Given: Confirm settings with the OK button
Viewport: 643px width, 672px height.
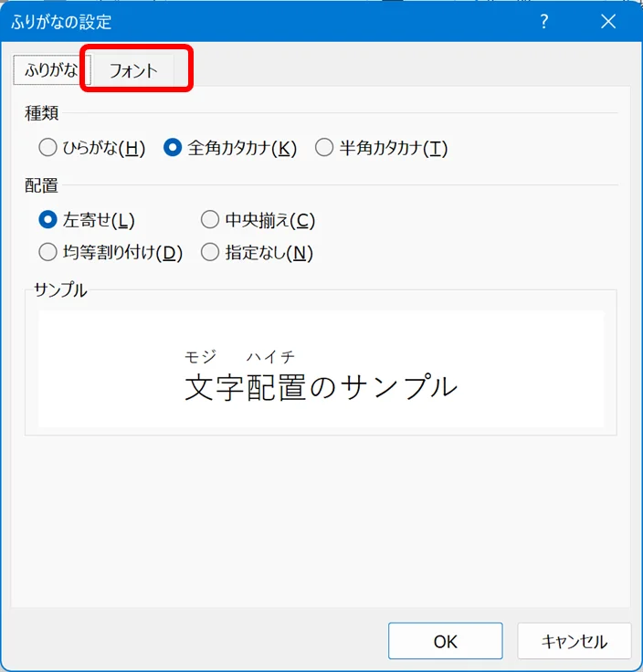Looking at the screenshot, I should click(x=445, y=641).
